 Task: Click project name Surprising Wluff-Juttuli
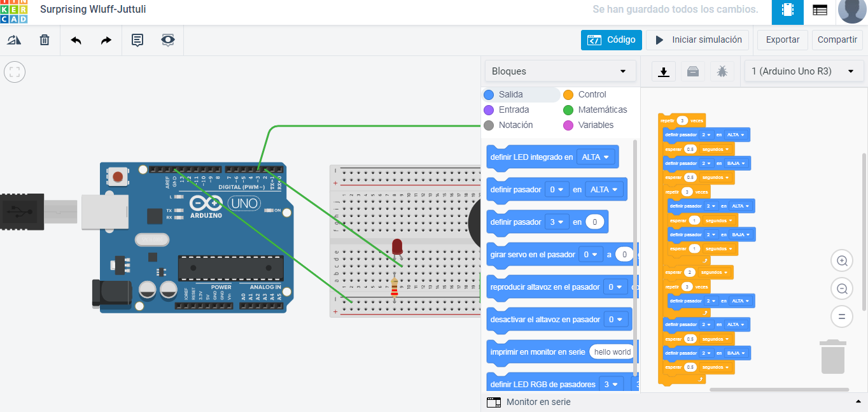93,9
